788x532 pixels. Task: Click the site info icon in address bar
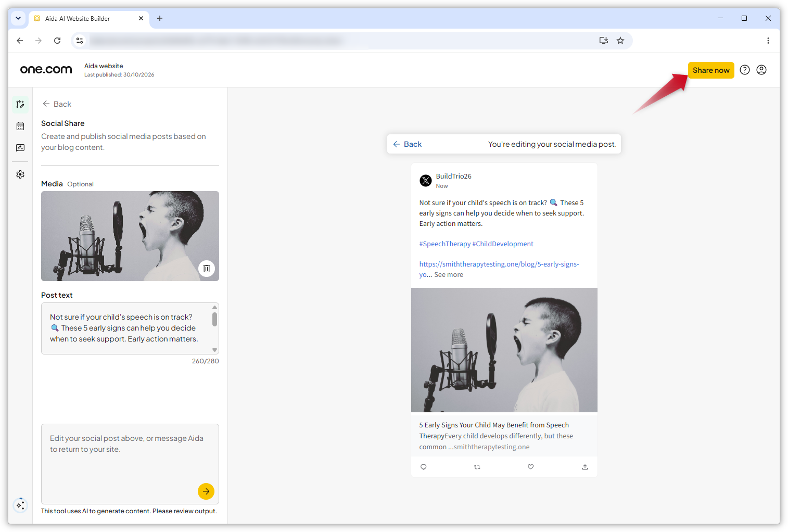pos(80,41)
